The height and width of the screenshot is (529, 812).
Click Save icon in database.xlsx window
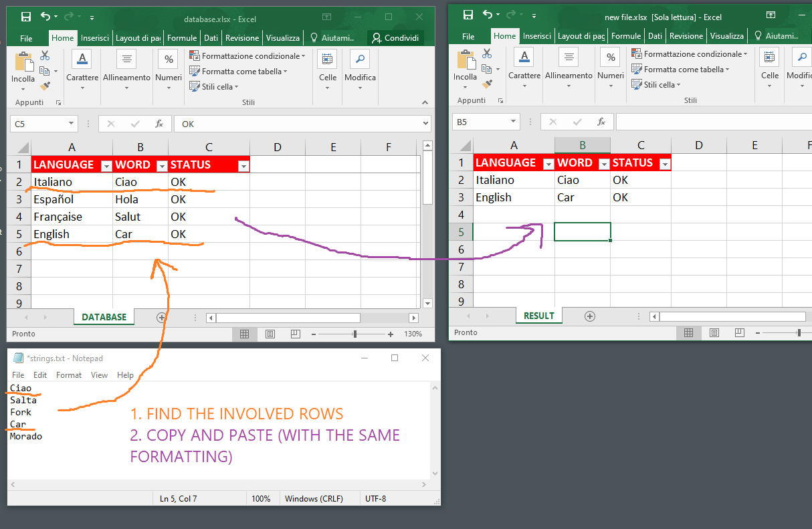coord(25,17)
